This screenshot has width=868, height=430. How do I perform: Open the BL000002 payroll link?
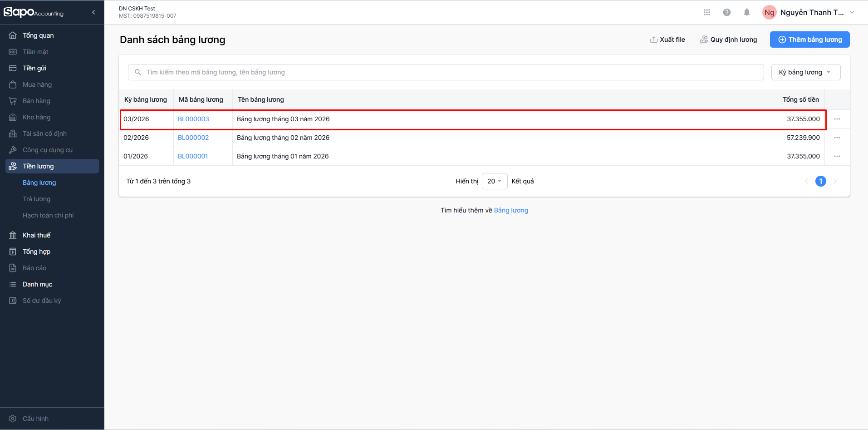click(x=193, y=138)
